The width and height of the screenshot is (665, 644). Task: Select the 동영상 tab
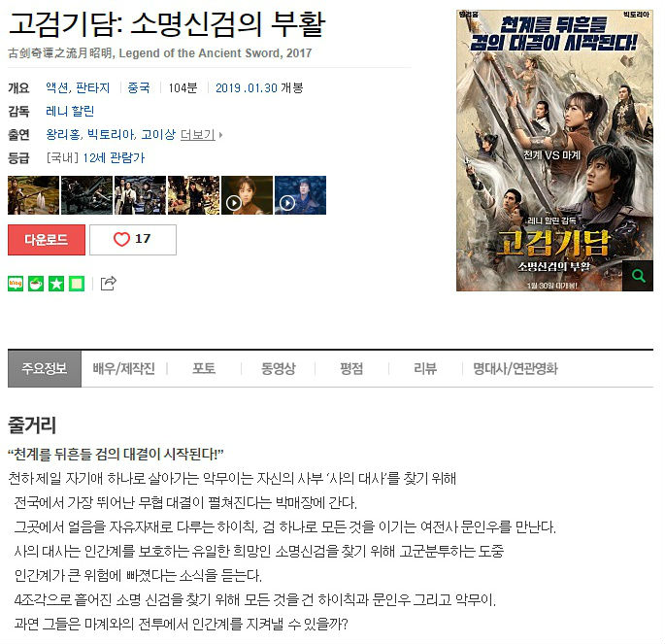pyautogui.click(x=279, y=368)
